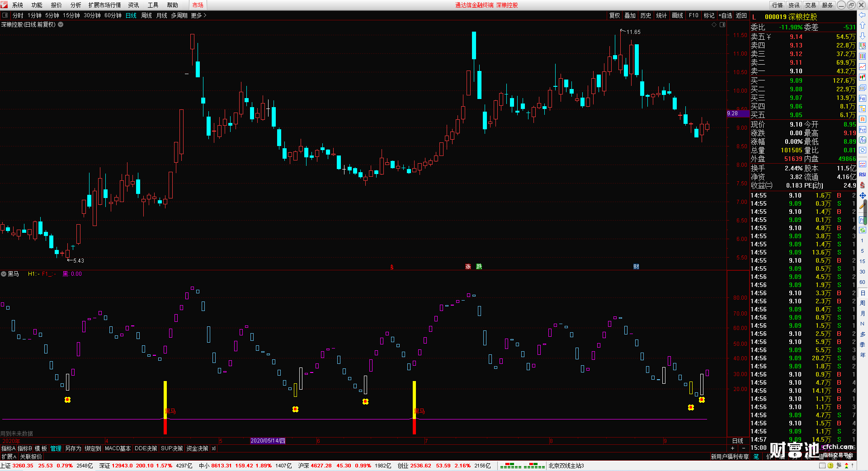Click the 新用户福利专享 link

click(730, 457)
